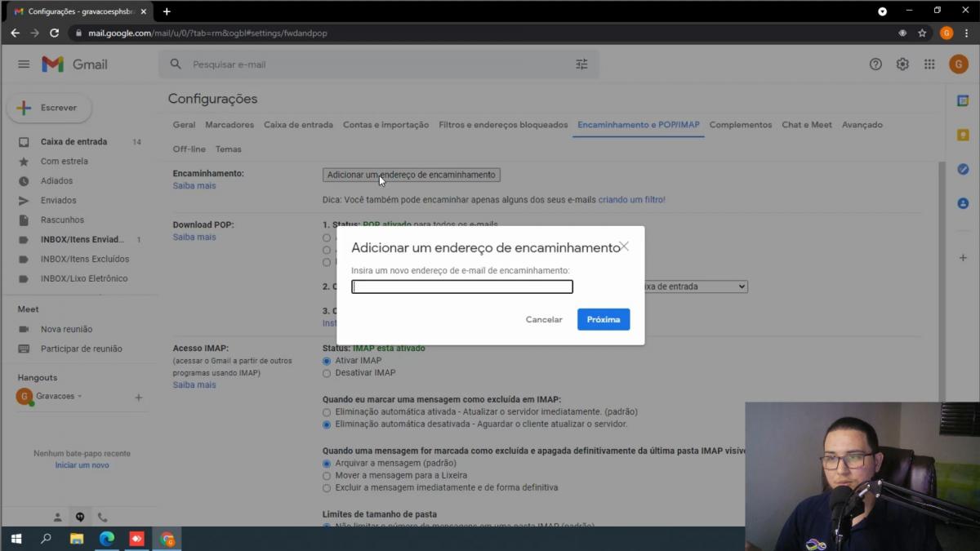
Task: Choose Eliminação automática desativada option
Action: click(327, 424)
